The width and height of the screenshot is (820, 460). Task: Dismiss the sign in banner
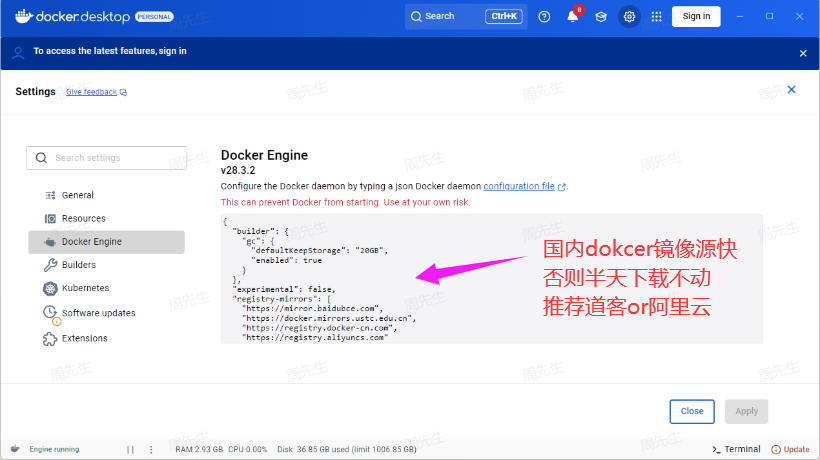pyautogui.click(x=803, y=53)
